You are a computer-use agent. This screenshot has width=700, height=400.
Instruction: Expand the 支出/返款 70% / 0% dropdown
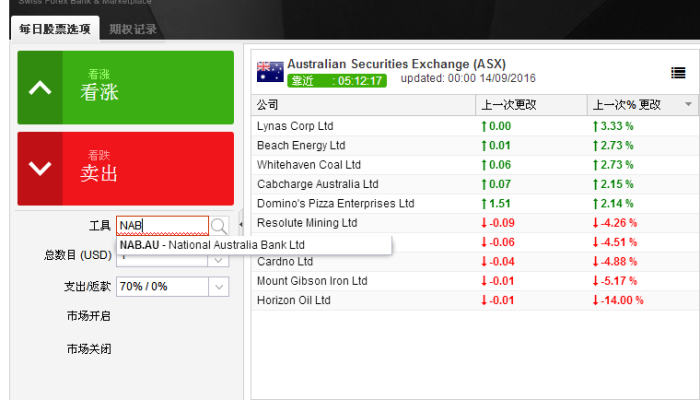[218, 287]
